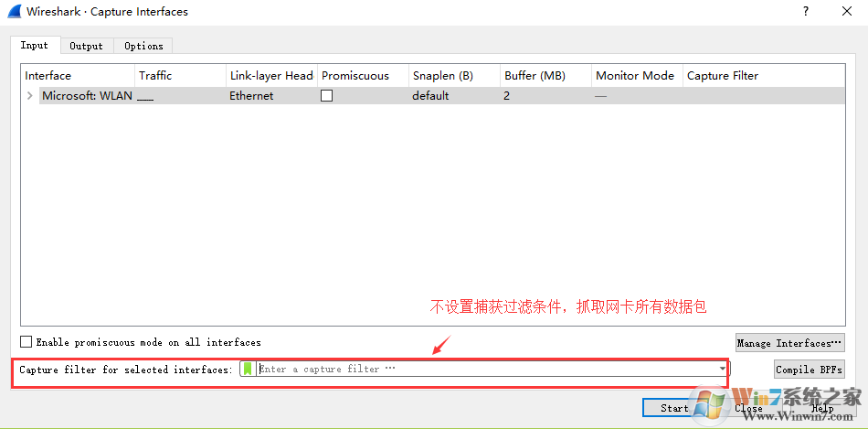
Task: Open the capture filter dropdown arrow
Action: 723,369
